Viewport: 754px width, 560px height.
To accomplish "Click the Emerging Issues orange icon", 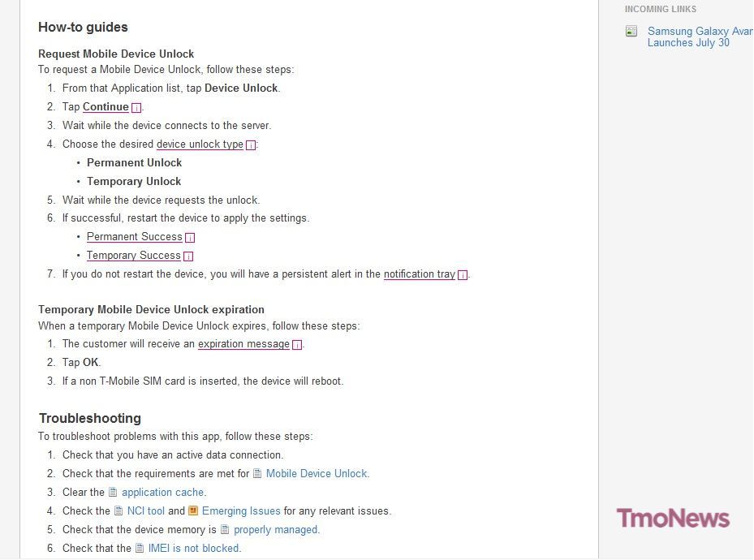I will click(x=193, y=510).
